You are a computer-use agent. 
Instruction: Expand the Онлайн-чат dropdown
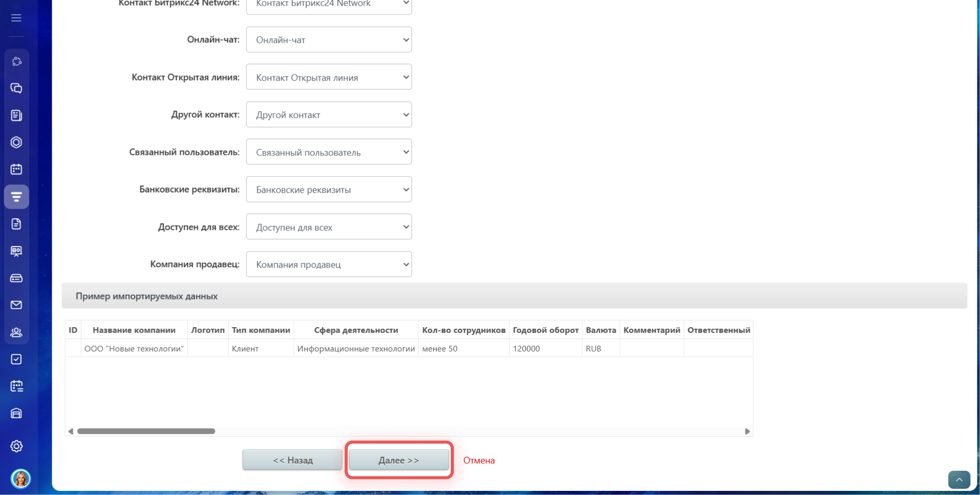click(x=329, y=40)
